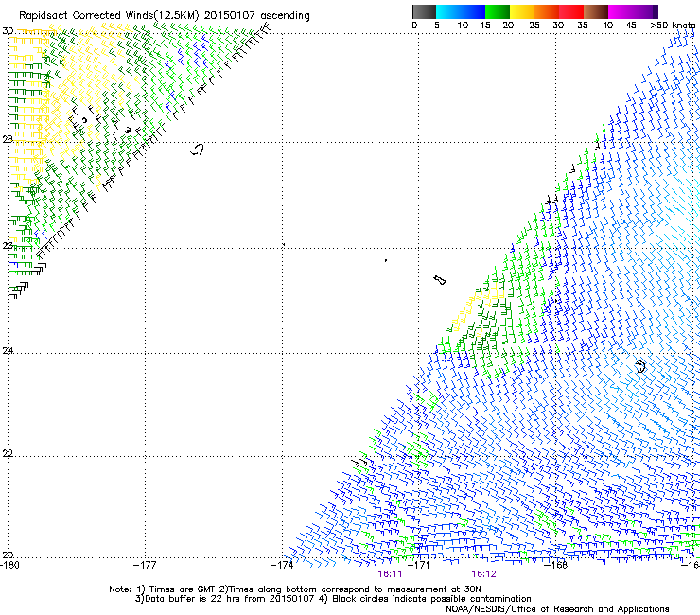The width and height of the screenshot is (700, 615).
Task: Click the longitude label '-168'
Action: [556, 565]
